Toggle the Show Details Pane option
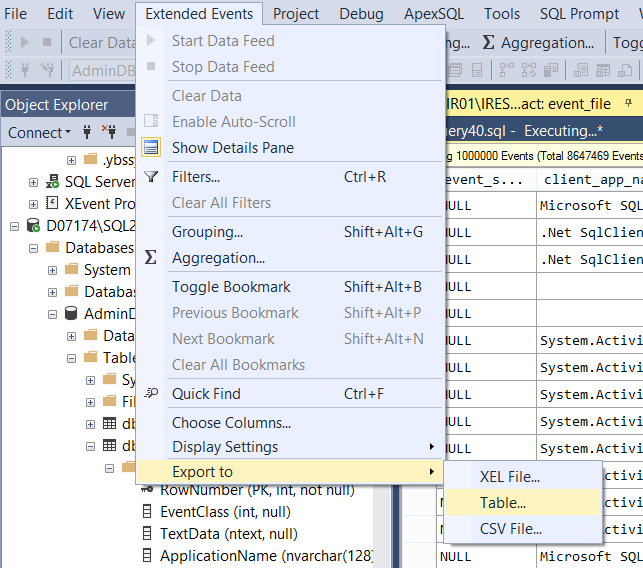 tap(232, 148)
